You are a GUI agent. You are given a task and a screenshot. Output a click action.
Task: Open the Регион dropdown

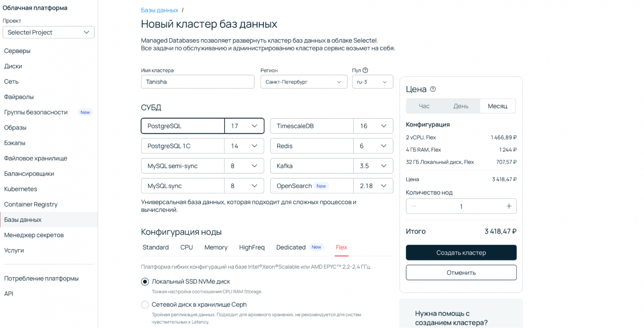coord(304,82)
